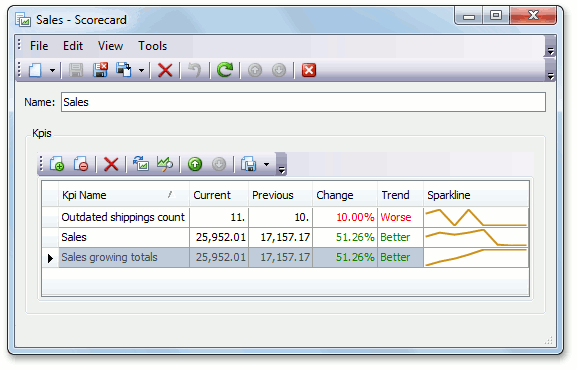The width and height of the screenshot is (577, 370).
Task: Sort by the Change column header
Action: 345,195
